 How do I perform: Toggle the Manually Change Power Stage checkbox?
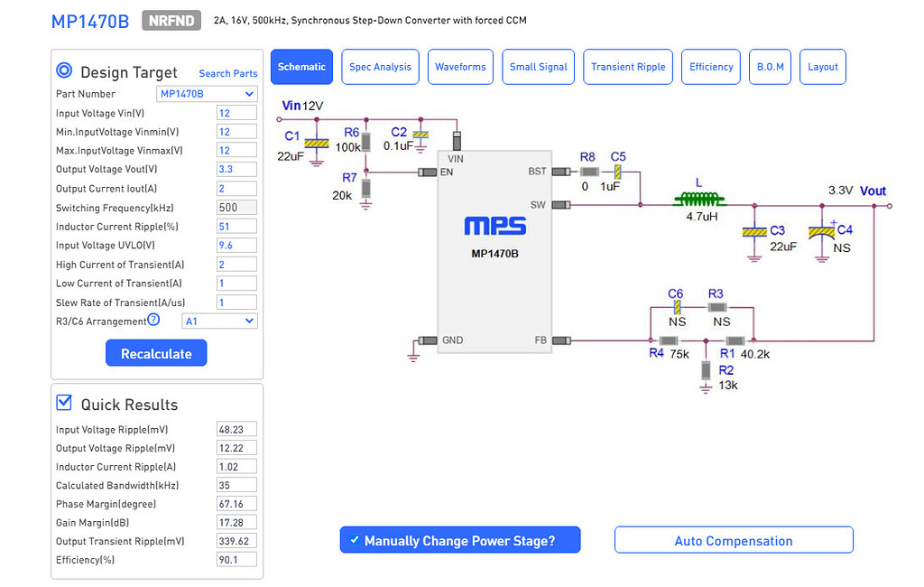(x=355, y=540)
